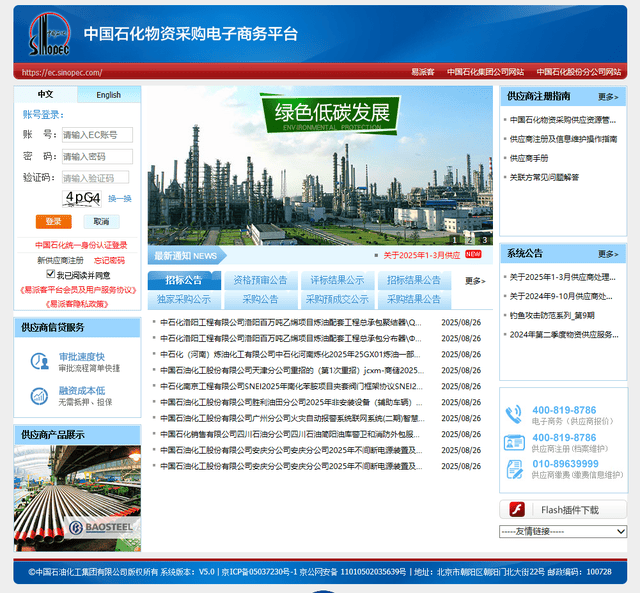Expand 更多 in 系统公告 panel
This screenshot has height=593, width=640.
point(607,254)
